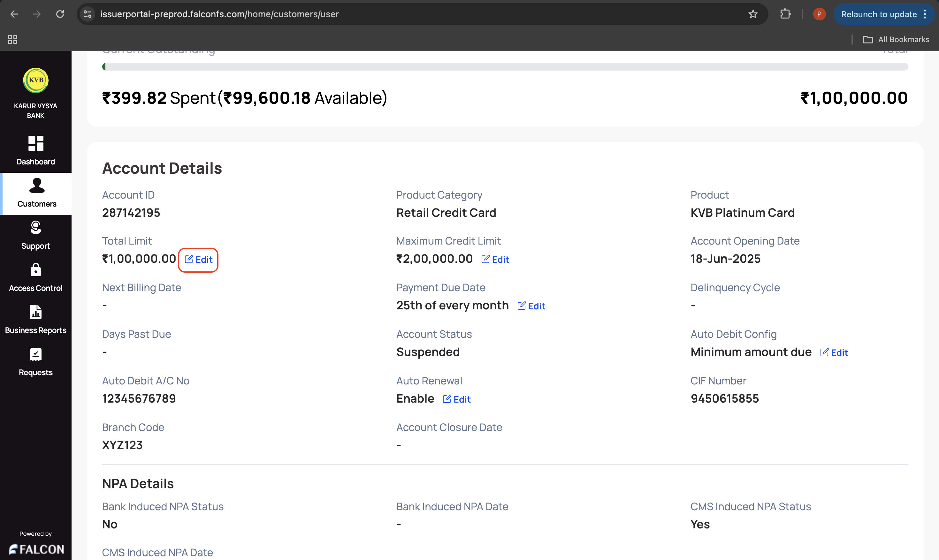Open the Support headset icon
The height and width of the screenshot is (560, 939).
[36, 228]
